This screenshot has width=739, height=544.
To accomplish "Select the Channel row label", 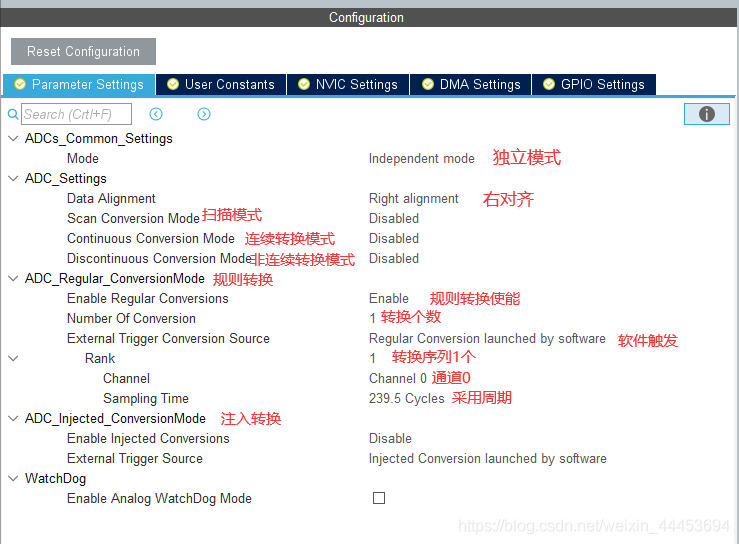I will [126, 379].
